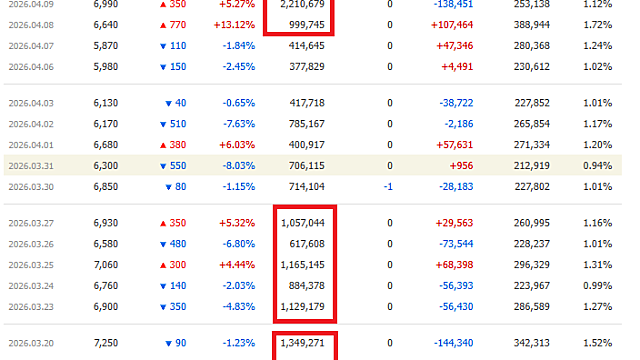Select the 2026.04.06 row date
This screenshot has height=360, width=640.
coord(31,67)
